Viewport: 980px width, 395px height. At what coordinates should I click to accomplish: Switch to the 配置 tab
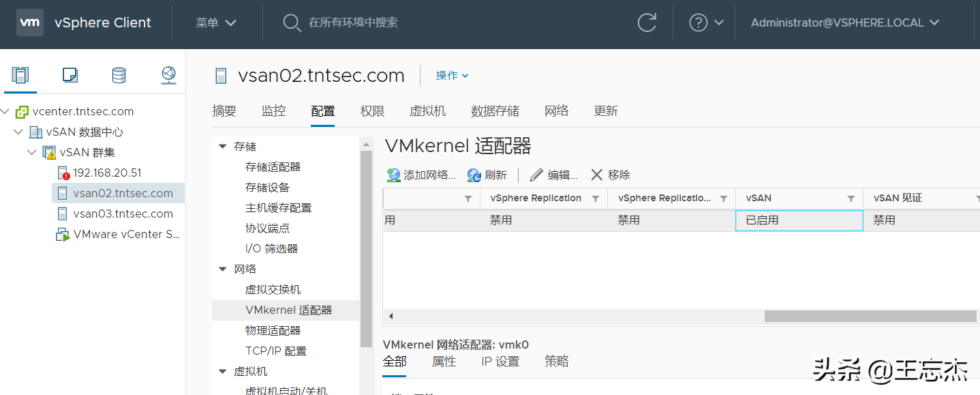click(323, 111)
